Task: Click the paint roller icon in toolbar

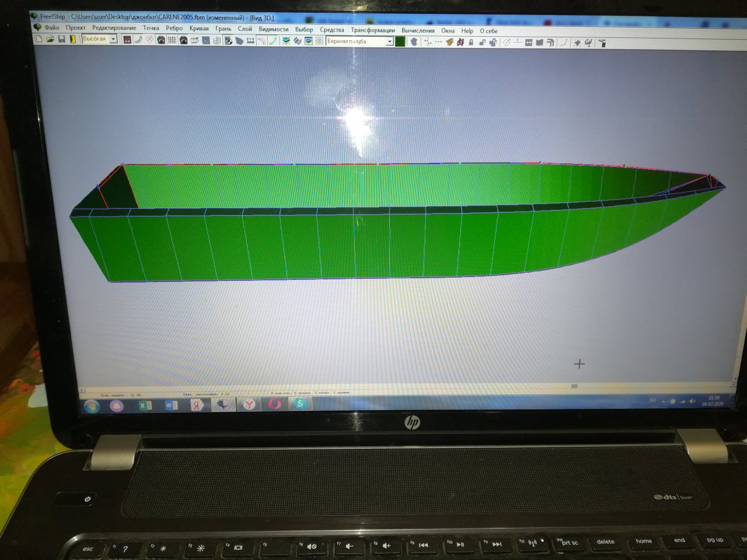Action: tap(602, 43)
